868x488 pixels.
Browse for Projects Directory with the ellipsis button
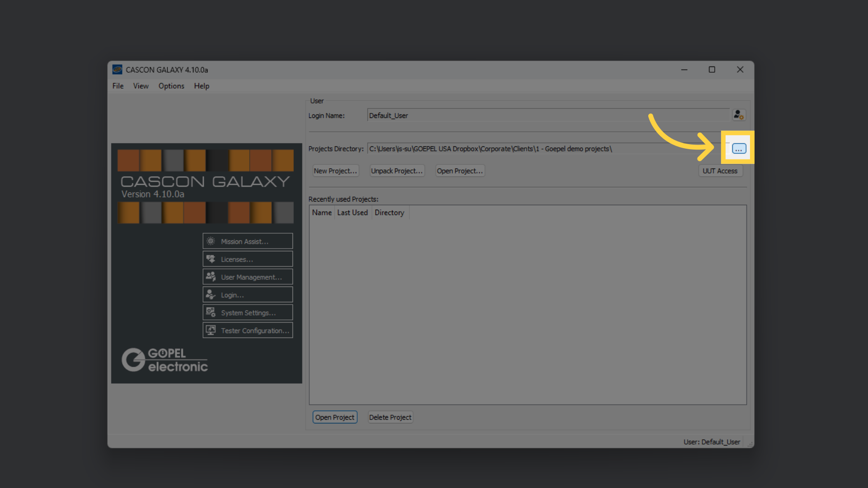pos(739,149)
